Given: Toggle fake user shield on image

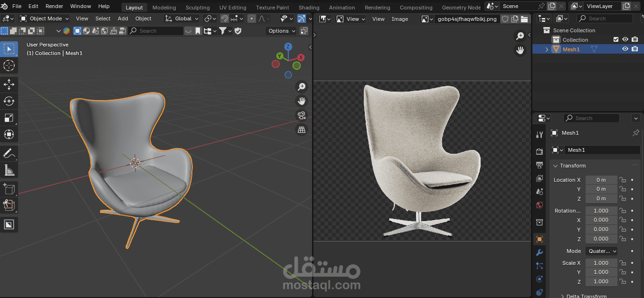Looking at the screenshot, I should pos(505,19).
